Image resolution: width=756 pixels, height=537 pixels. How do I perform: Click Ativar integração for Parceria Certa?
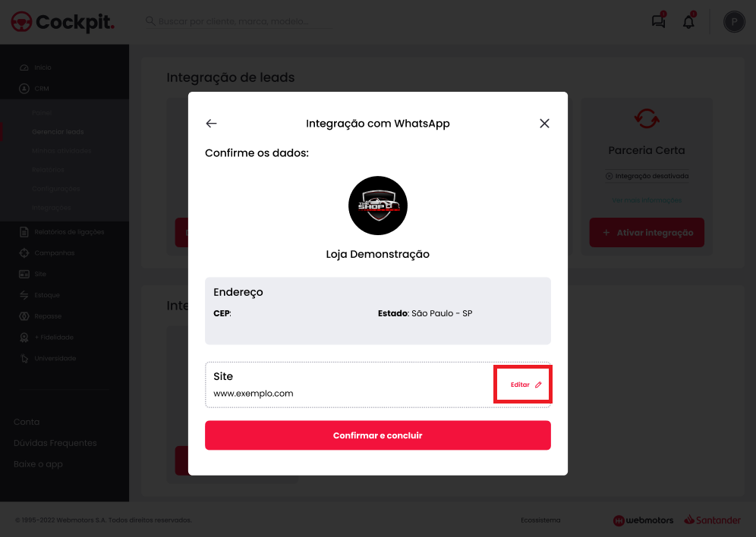point(647,233)
